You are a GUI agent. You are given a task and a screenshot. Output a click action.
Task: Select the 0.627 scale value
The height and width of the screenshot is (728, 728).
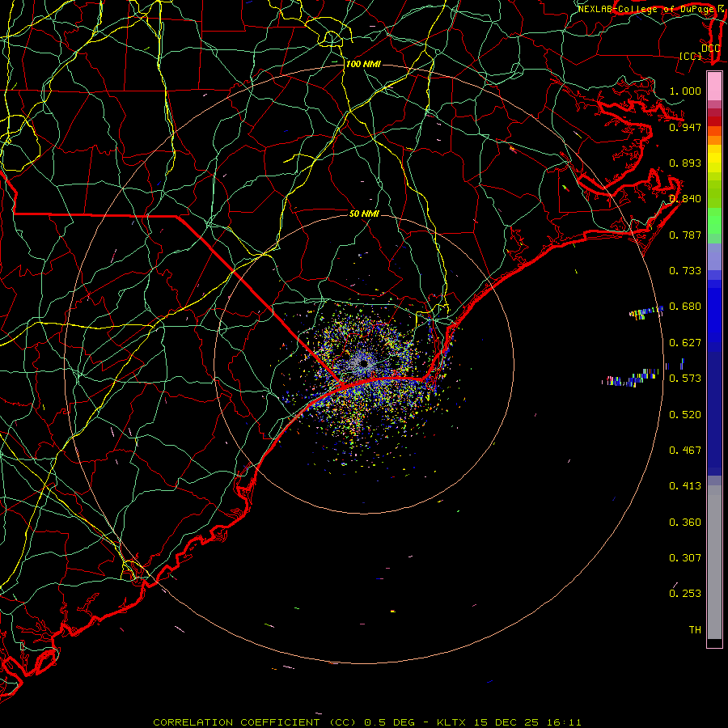click(x=685, y=343)
